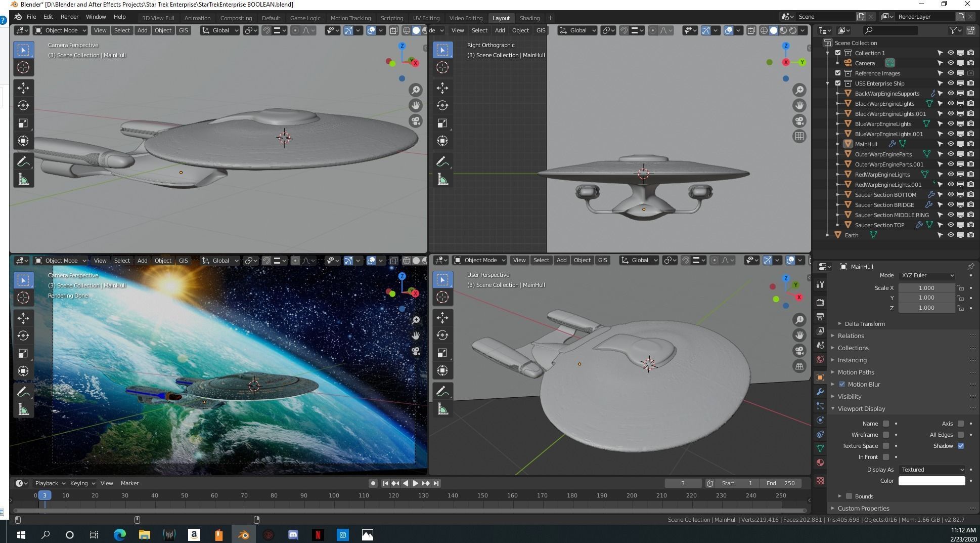Image resolution: width=980 pixels, height=543 pixels.
Task: Click the white object Color swatch
Action: 931,481
